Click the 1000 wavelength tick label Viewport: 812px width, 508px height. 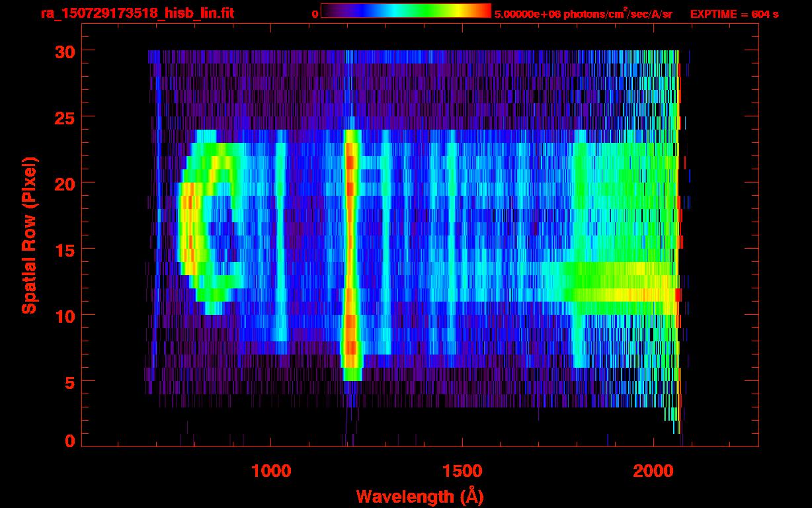click(x=271, y=471)
